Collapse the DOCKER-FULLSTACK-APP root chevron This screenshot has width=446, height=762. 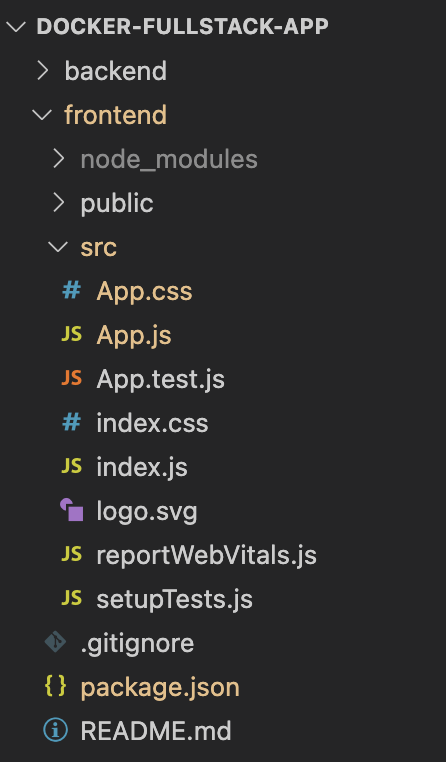[16, 27]
